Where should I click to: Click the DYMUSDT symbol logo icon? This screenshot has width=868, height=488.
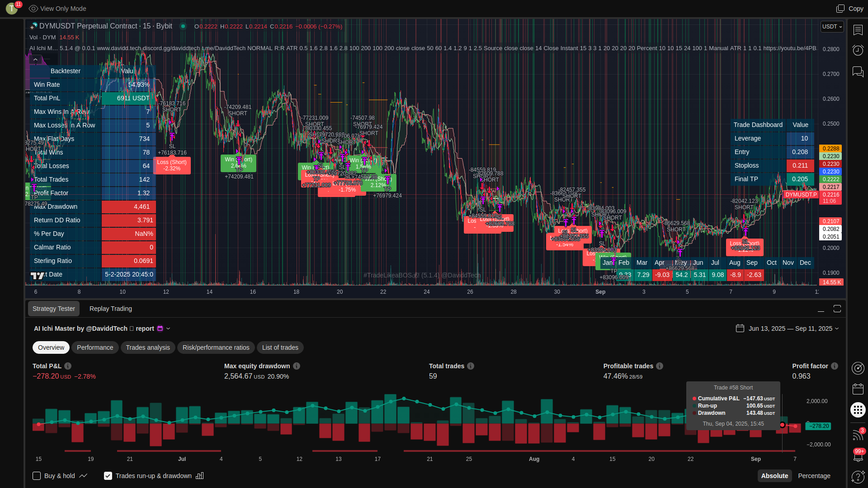pyautogui.click(x=33, y=26)
